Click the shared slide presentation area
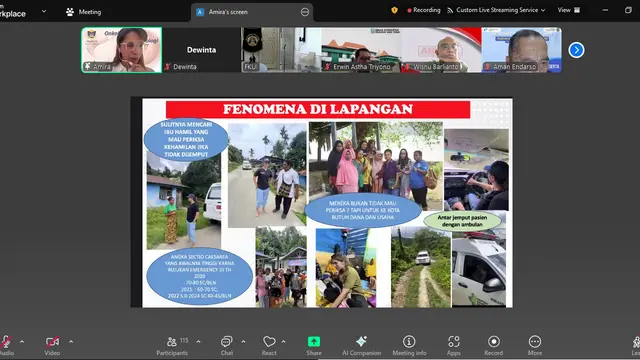The image size is (640, 360). (327, 202)
